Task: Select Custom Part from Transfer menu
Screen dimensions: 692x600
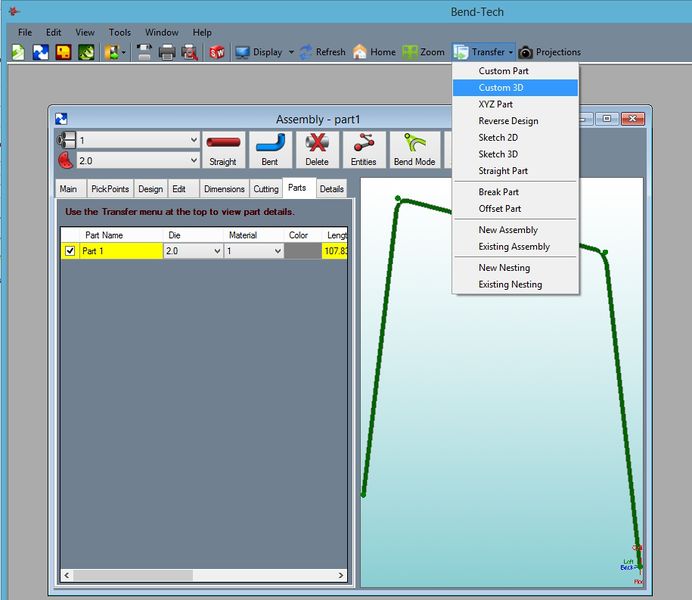Action: tap(515, 71)
